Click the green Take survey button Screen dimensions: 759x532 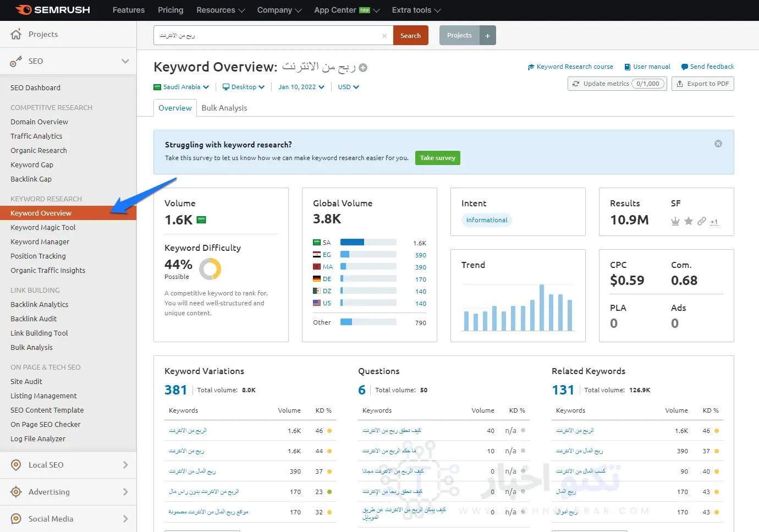point(438,158)
